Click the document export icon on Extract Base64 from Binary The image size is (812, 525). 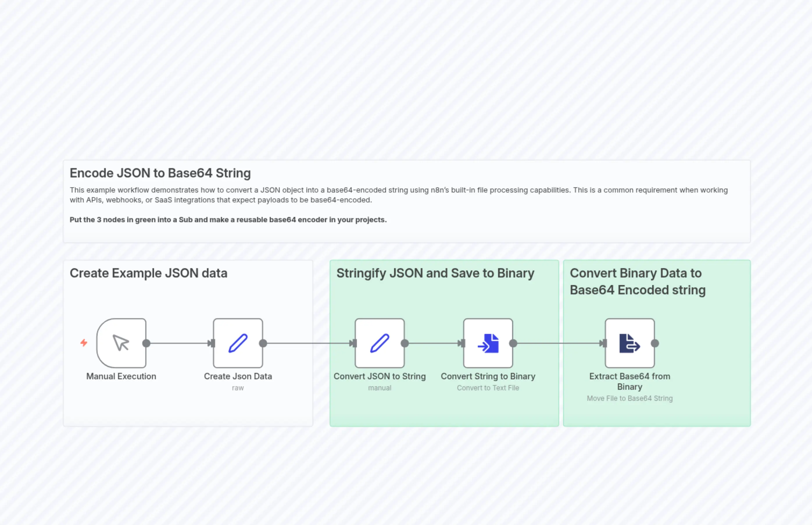click(x=629, y=343)
